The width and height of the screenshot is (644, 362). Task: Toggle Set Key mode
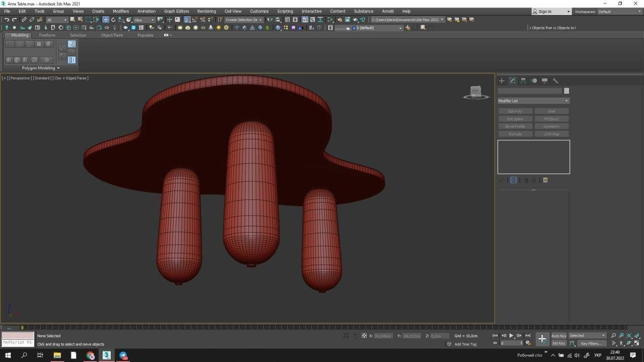coord(559,343)
